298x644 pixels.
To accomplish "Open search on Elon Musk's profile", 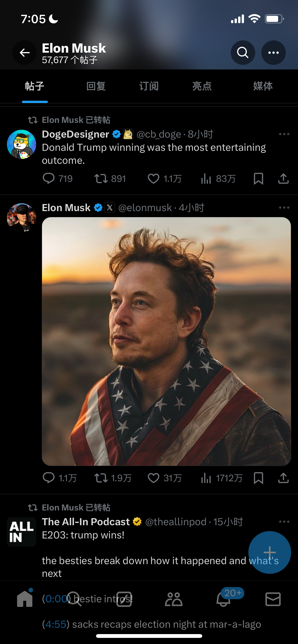I will (x=243, y=53).
